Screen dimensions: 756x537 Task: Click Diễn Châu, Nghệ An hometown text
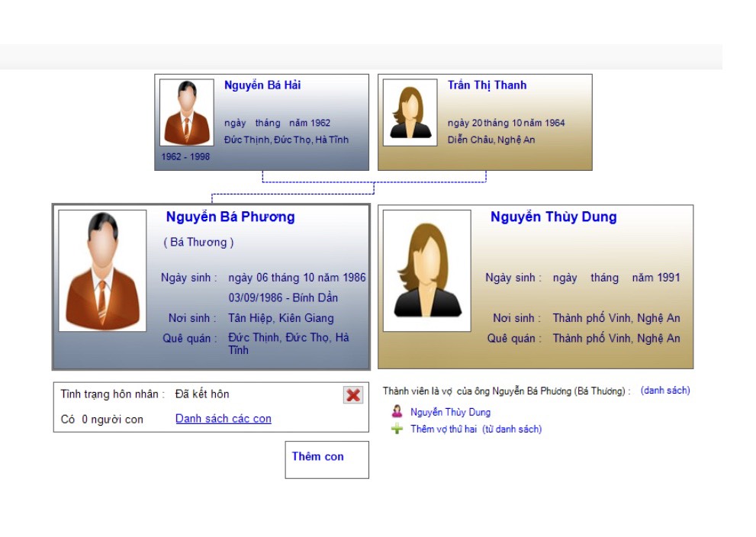491,140
